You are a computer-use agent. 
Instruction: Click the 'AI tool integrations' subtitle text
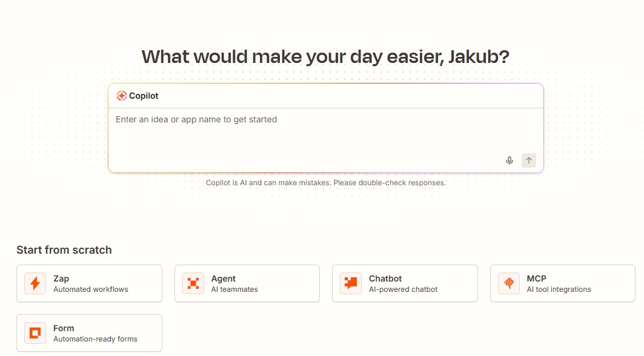[559, 289]
